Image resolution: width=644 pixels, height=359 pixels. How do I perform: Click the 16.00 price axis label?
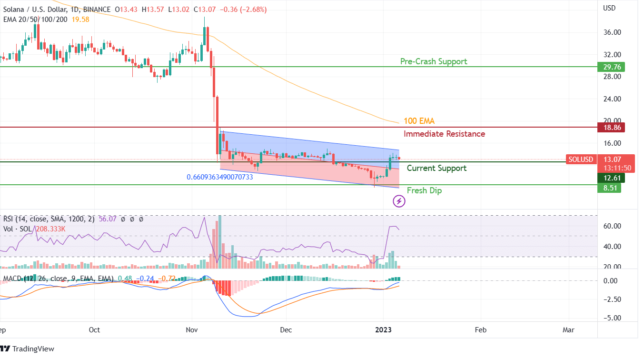[612, 143]
